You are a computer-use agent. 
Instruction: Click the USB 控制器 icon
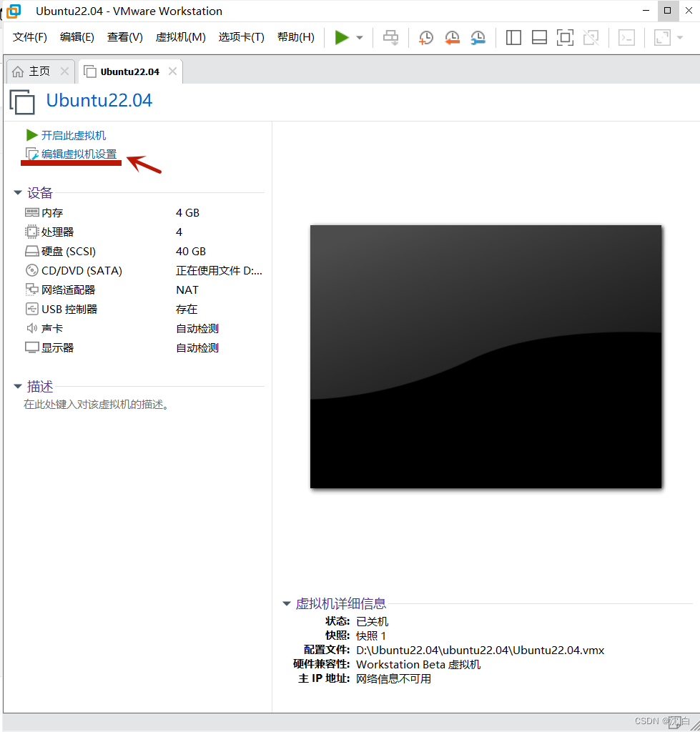(x=31, y=309)
